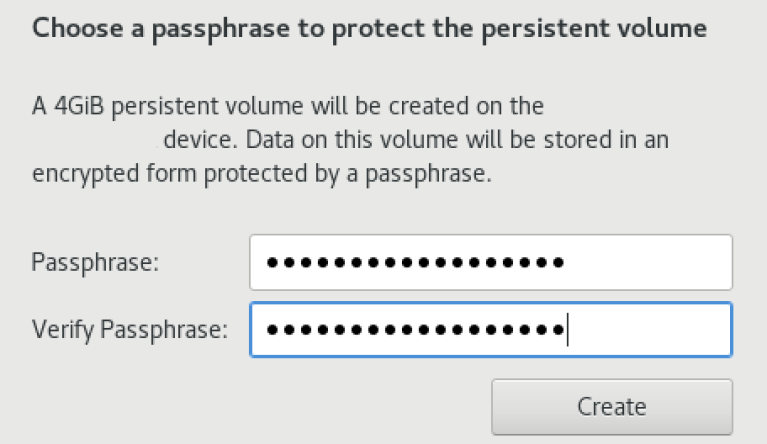Viewport: 767px width, 444px height.
Task: Focus the Passphrase input field
Action: pos(490,263)
